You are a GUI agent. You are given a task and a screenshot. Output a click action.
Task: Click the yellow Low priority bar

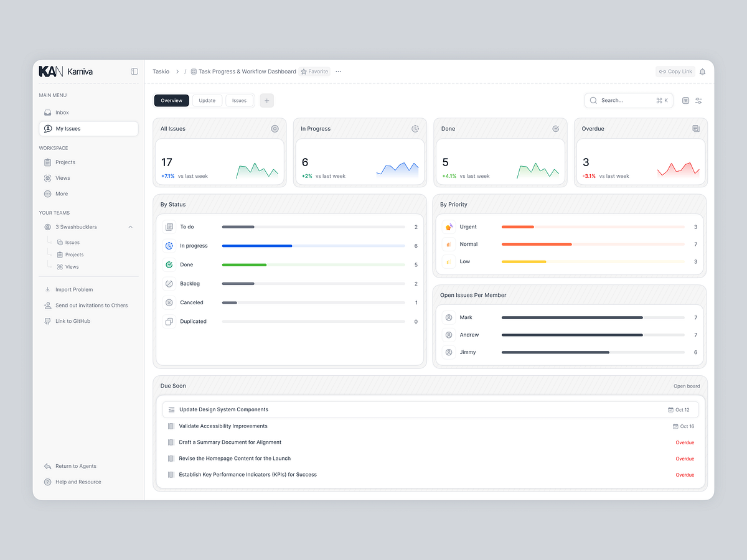(524, 262)
